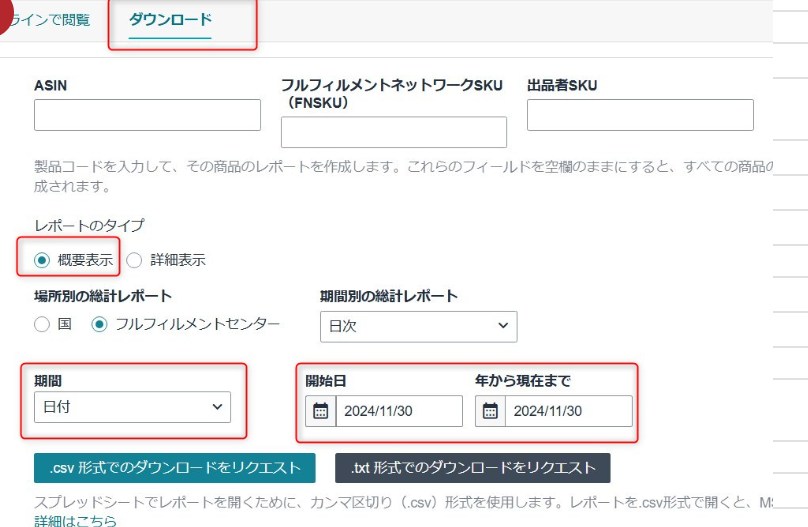Select the 国 radio button
The height and width of the screenshot is (527, 808).
(42, 325)
